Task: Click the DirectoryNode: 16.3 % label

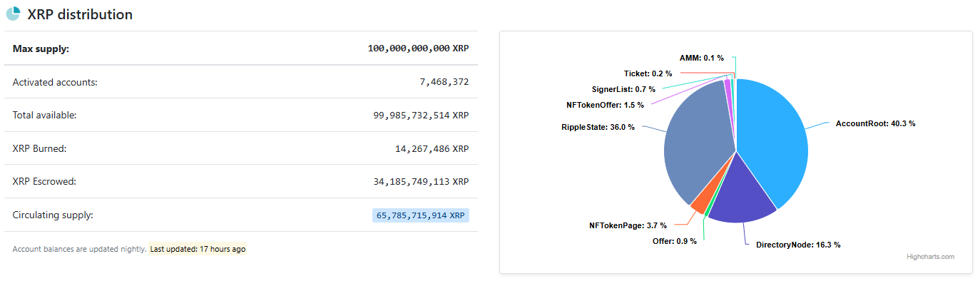Action: pyautogui.click(x=798, y=245)
